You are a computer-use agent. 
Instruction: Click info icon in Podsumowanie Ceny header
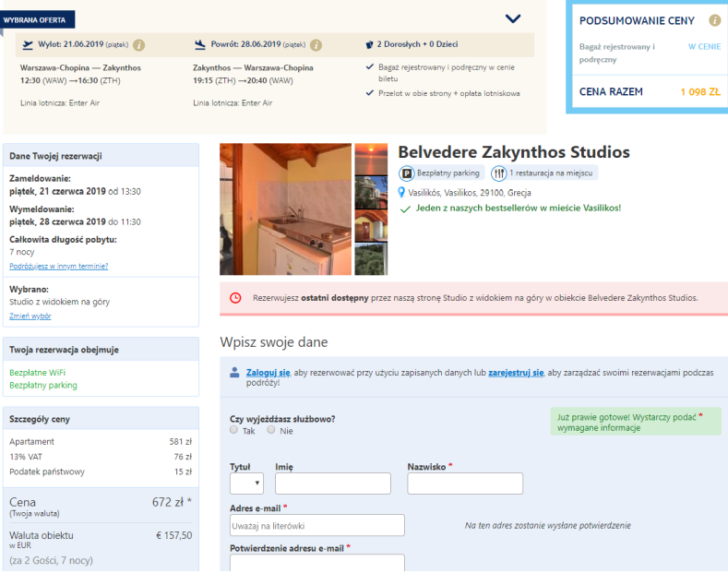(714, 20)
